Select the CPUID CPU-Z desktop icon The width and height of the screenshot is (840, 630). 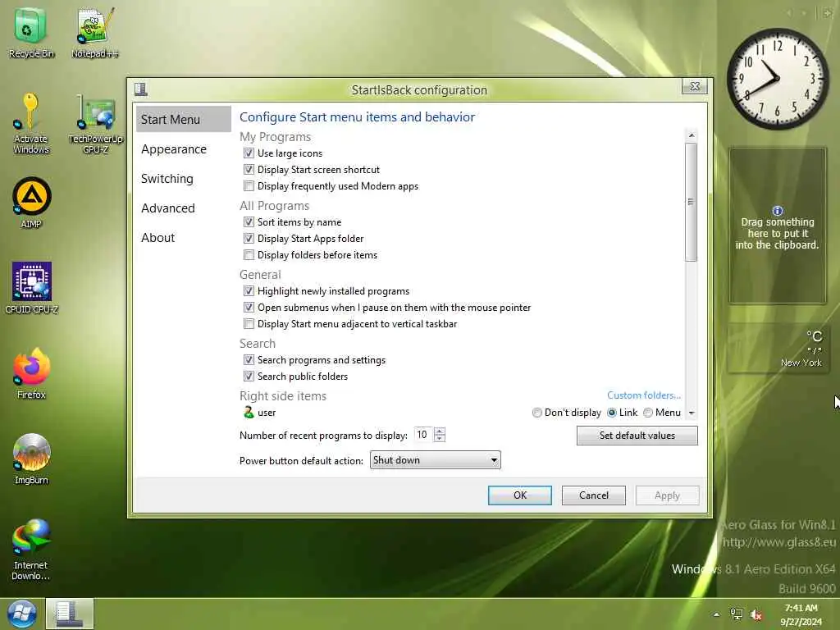click(32, 288)
